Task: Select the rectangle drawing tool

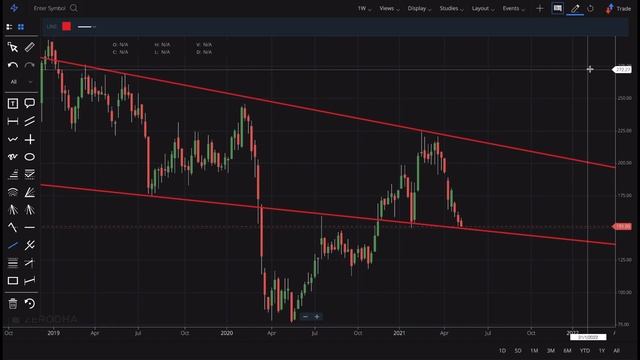Action: pos(13,281)
